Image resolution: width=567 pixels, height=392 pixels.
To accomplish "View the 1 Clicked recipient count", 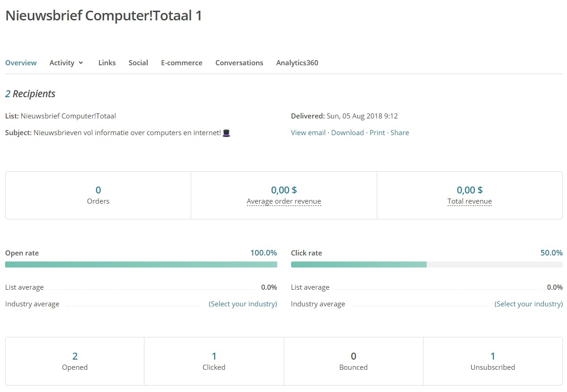I will coord(214,356).
